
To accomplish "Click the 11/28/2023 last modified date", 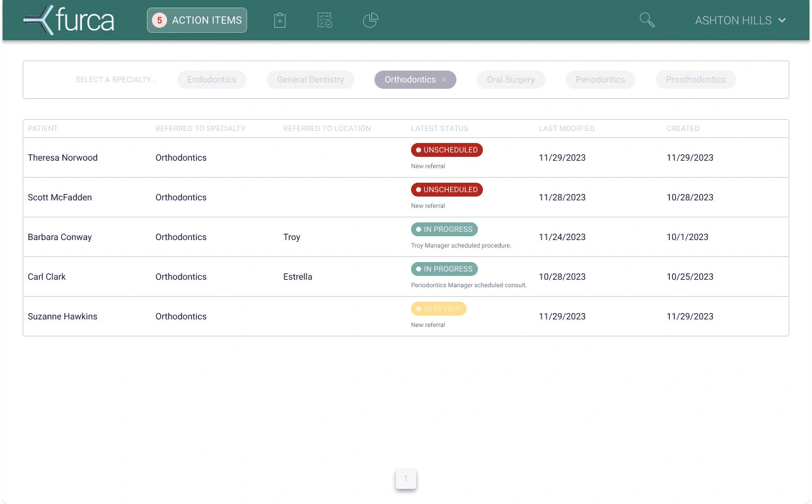I will (x=562, y=197).
